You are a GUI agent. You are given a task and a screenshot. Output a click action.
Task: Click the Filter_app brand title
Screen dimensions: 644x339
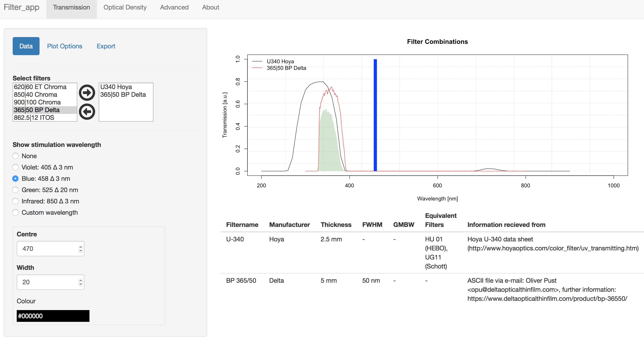[21, 7]
